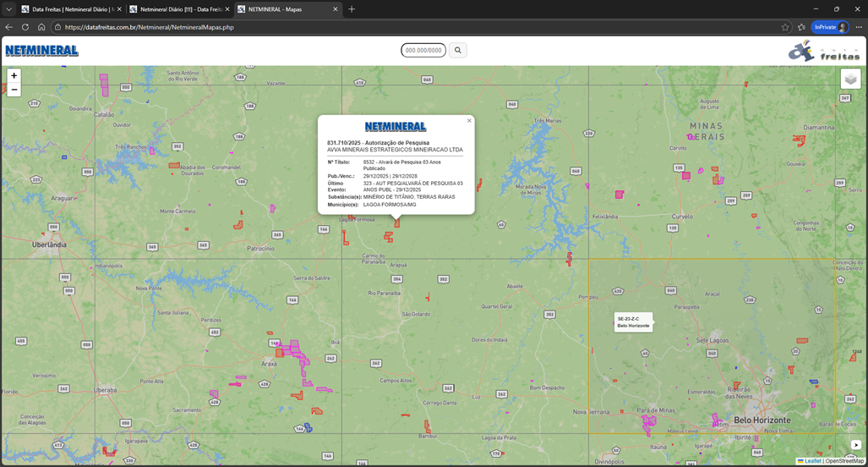The height and width of the screenshot is (467, 868).
Task: Click the InPrivate profile button
Action: 829,27
